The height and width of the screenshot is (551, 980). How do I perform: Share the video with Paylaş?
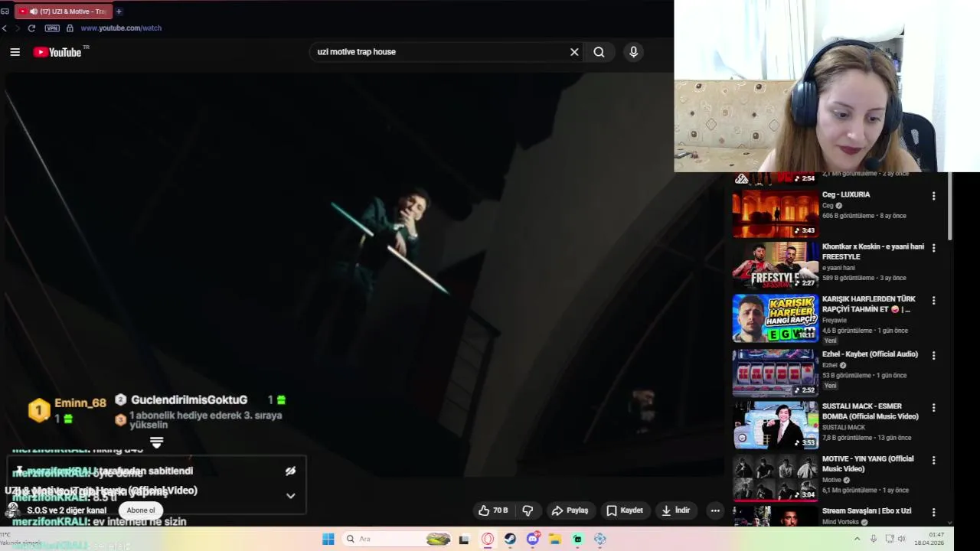(x=570, y=510)
